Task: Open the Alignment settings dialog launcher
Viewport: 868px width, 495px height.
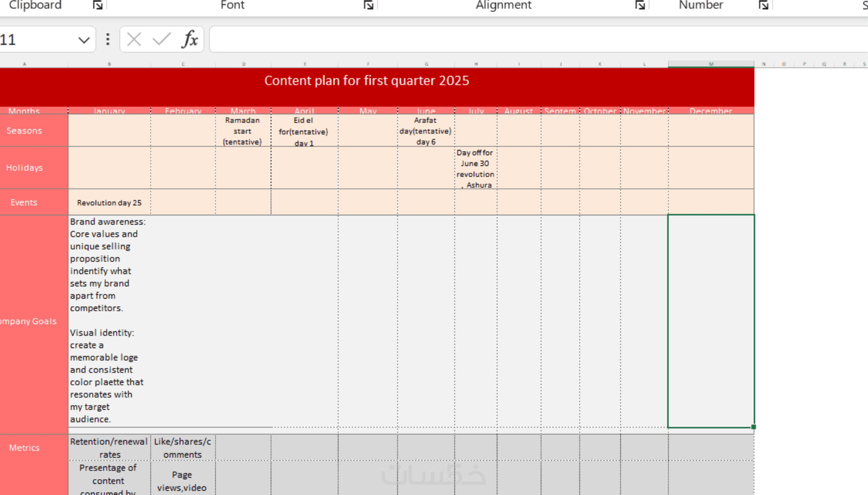Action: pyautogui.click(x=640, y=5)
